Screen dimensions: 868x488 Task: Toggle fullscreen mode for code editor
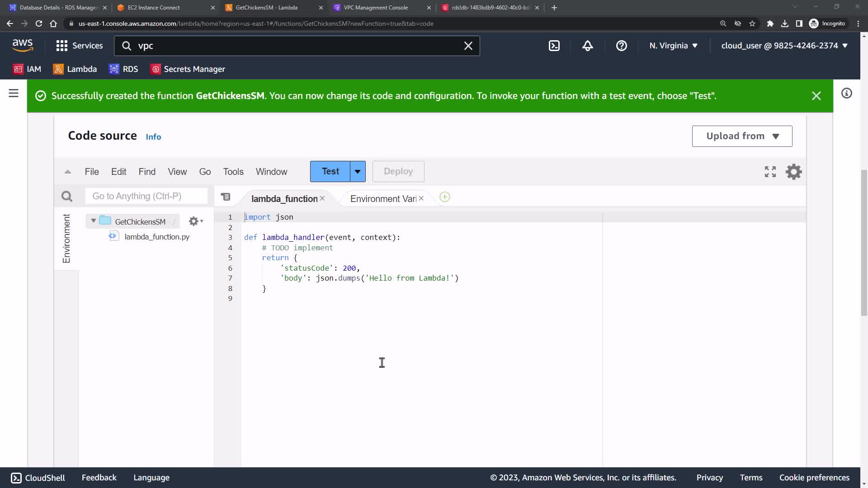(x=770, y=172)
